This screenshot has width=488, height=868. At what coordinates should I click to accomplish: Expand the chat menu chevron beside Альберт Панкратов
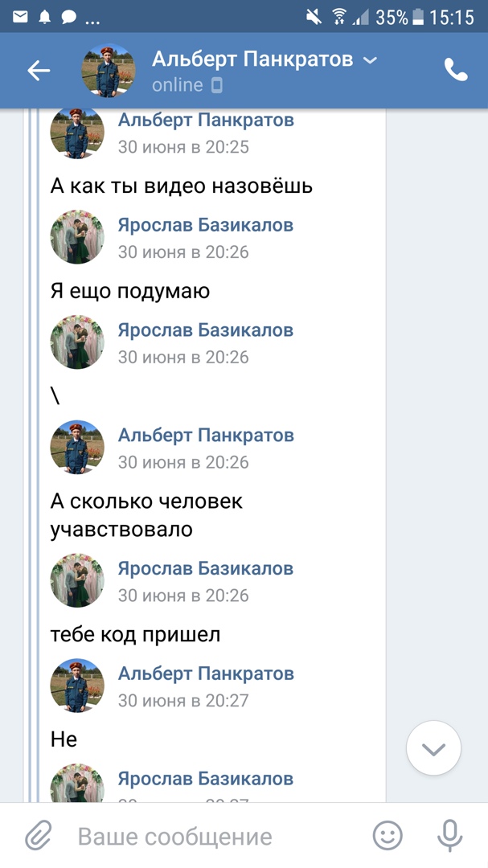click(x=370, y=59)
